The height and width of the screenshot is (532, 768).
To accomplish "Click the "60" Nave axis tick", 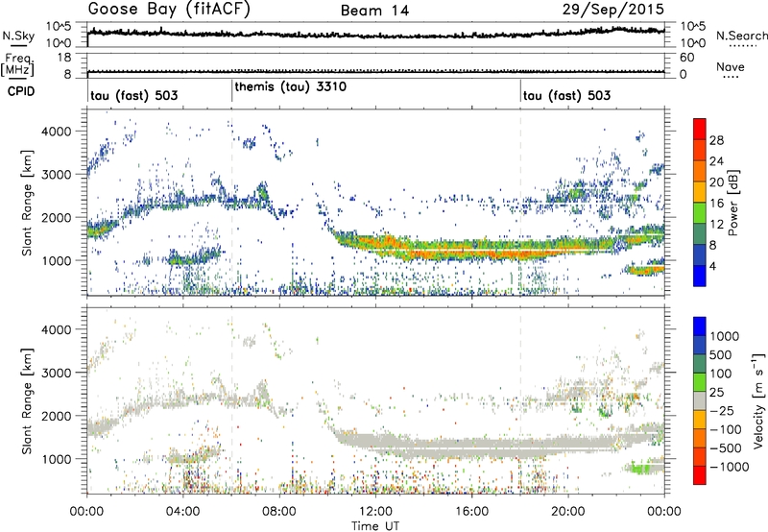I will point(686,58).
